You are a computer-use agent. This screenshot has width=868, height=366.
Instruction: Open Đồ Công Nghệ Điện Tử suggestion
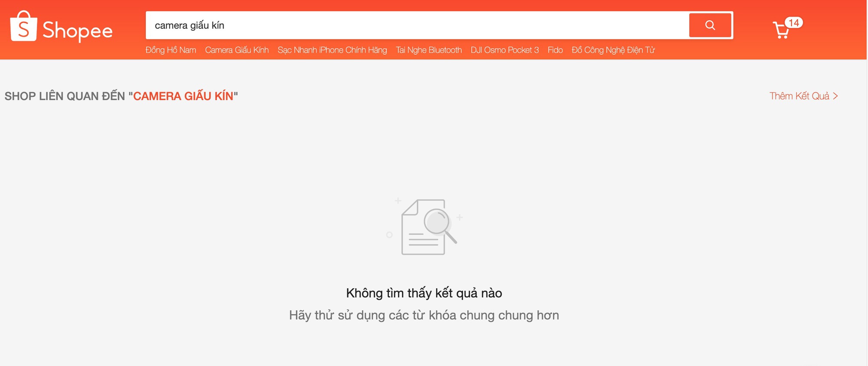(x=613, y=50)
